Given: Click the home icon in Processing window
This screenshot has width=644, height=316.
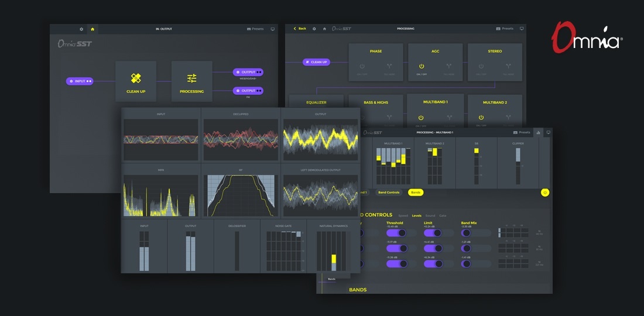Looking at the screenshot, I should pyautogui.click(x=325, y=28).
